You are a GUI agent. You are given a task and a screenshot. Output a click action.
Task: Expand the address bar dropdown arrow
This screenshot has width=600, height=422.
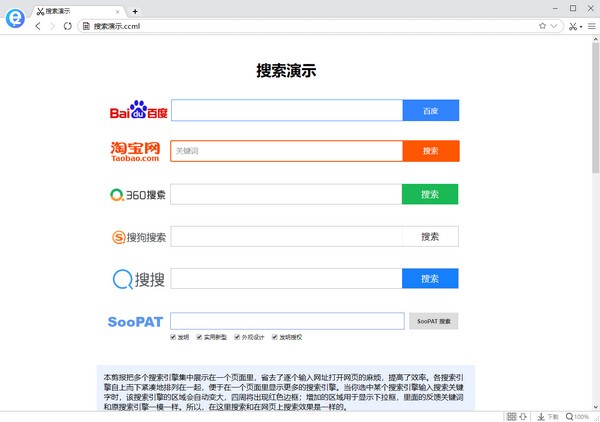(x=556, y=26)
